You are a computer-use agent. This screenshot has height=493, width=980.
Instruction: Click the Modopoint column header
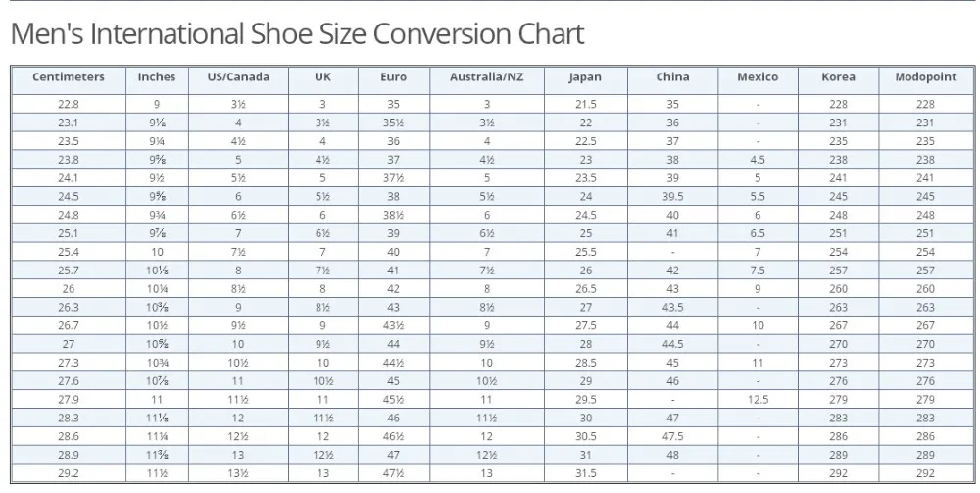(x=926, y=77)
